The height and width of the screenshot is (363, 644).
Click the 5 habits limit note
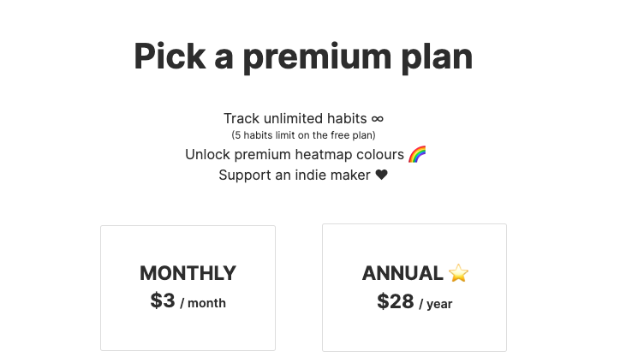[303, 135]
